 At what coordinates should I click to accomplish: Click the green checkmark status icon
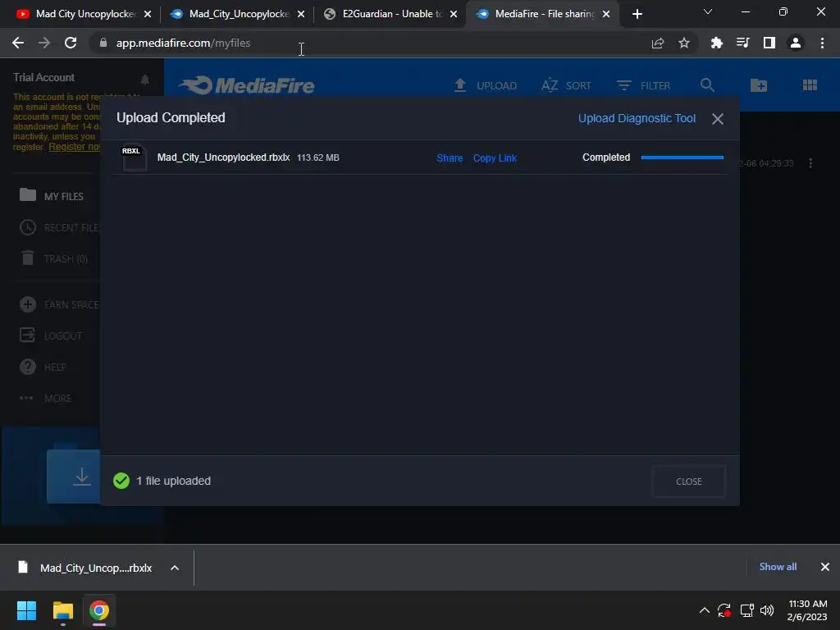(x=121, y=481)
